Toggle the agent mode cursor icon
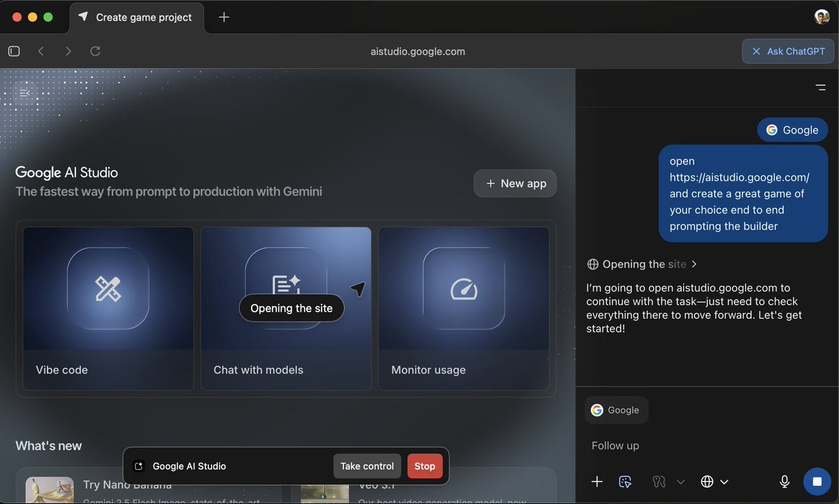The width and height of the screenshot is (839, 504). tap(626, 481)
